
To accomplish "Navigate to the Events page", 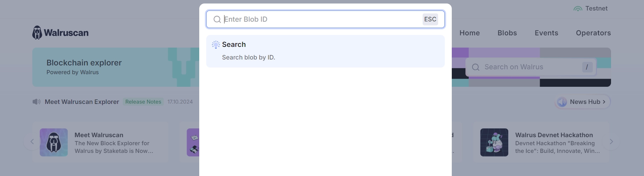I will click(x=546, y=33).
